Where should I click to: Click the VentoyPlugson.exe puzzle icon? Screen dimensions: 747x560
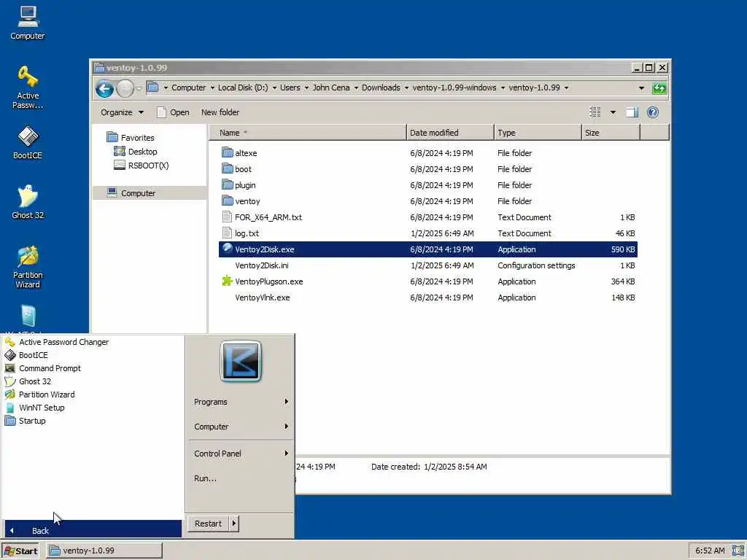228,281
